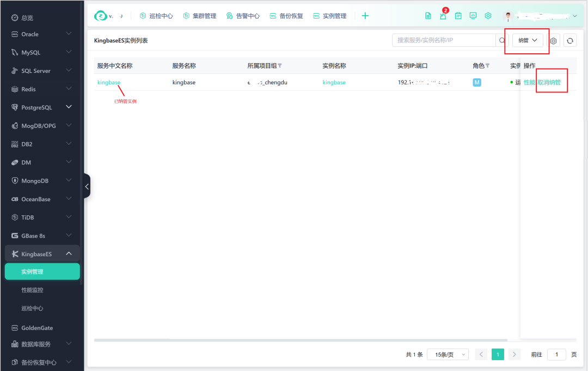Viewport: 588px width, 371px height.
Task: Open the 15条/页 page size dropdown
Action: click(x=448, y=355)
